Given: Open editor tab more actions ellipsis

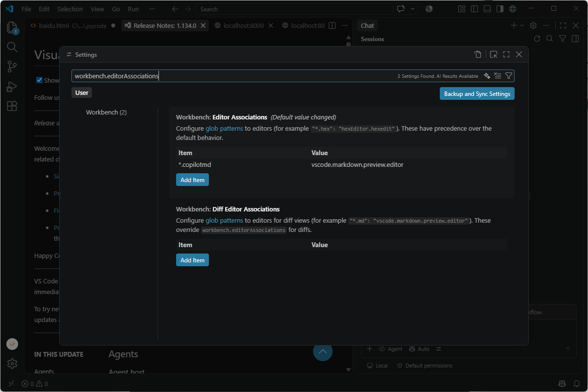Looking at the screenshot, I should coord(345,25).
